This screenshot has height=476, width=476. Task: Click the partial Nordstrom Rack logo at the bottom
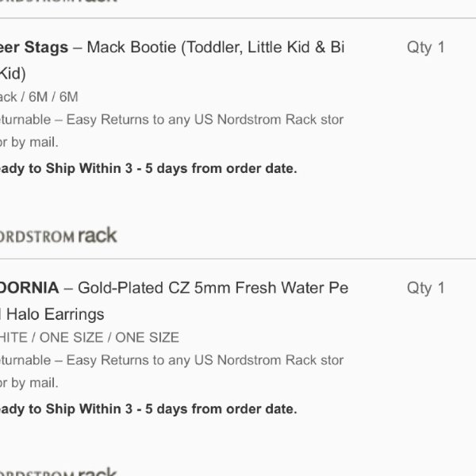pyautogui.click(x=58, y=471)
